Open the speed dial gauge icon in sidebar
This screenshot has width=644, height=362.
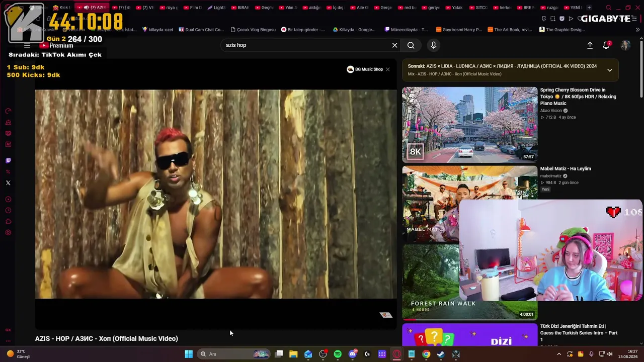pos(8,111)
